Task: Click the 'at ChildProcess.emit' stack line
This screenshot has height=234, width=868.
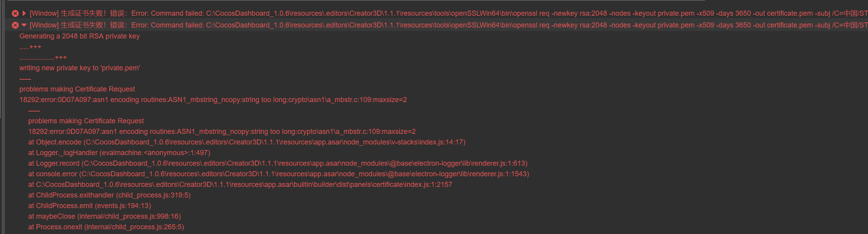Action: point(89,206)
